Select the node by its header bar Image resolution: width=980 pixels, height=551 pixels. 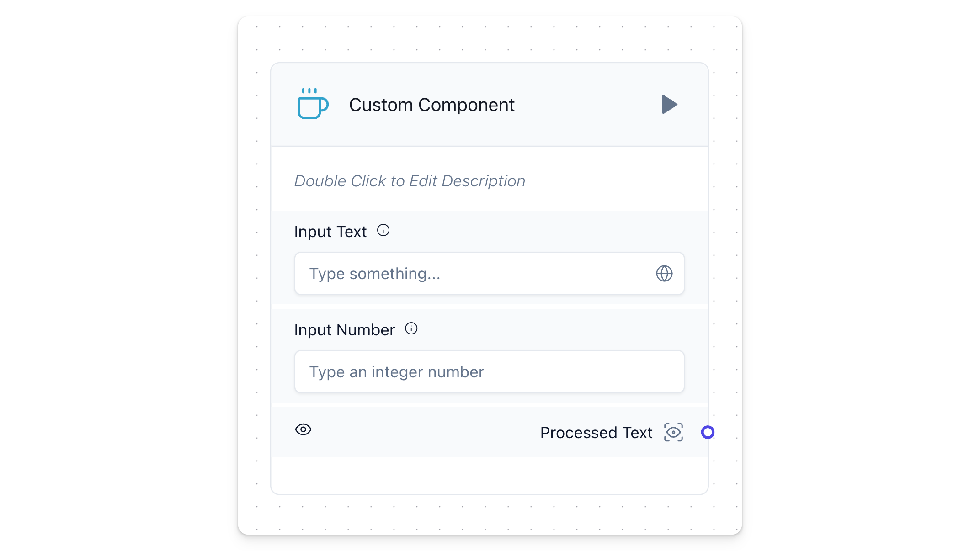click(489, 105)
